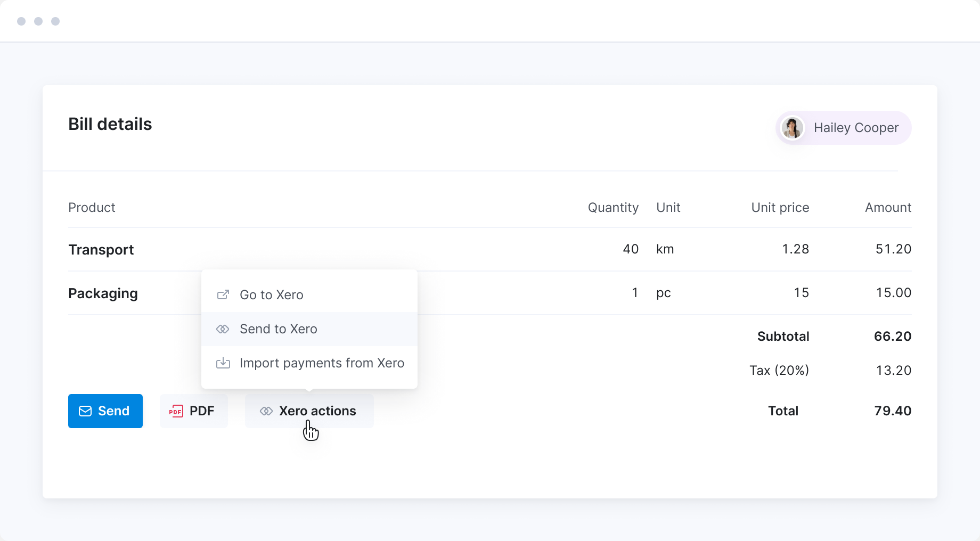980x541 pixels.
Task: Download the bill with the PDF button
Action: (194, 411)
